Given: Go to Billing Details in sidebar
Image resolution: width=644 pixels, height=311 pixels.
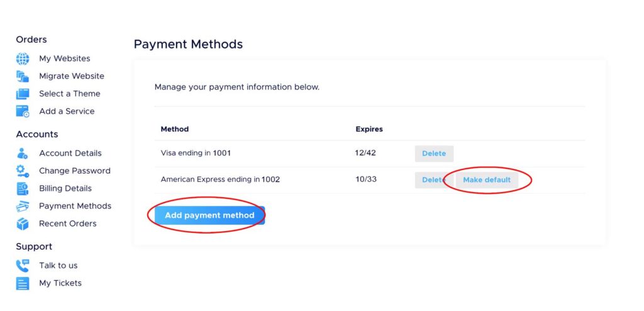Looking at the screenshot, I should pos(65,188).
